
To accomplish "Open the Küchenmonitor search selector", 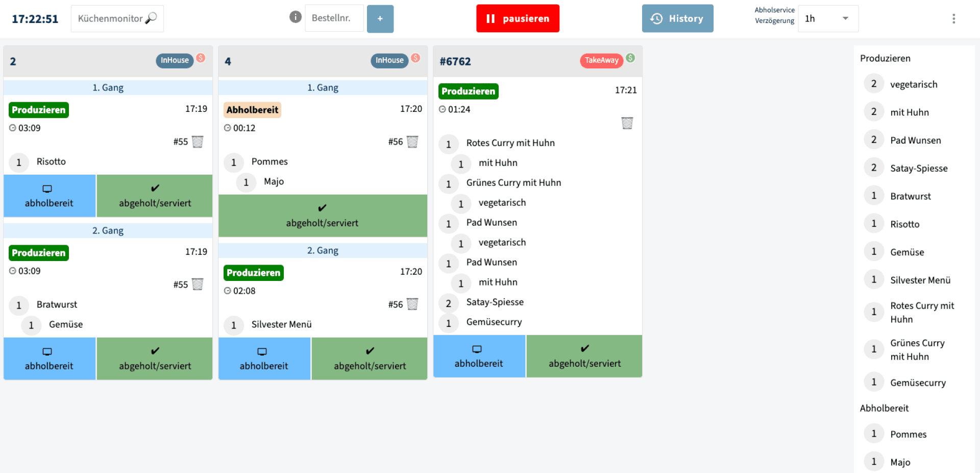I will point(117,19).
